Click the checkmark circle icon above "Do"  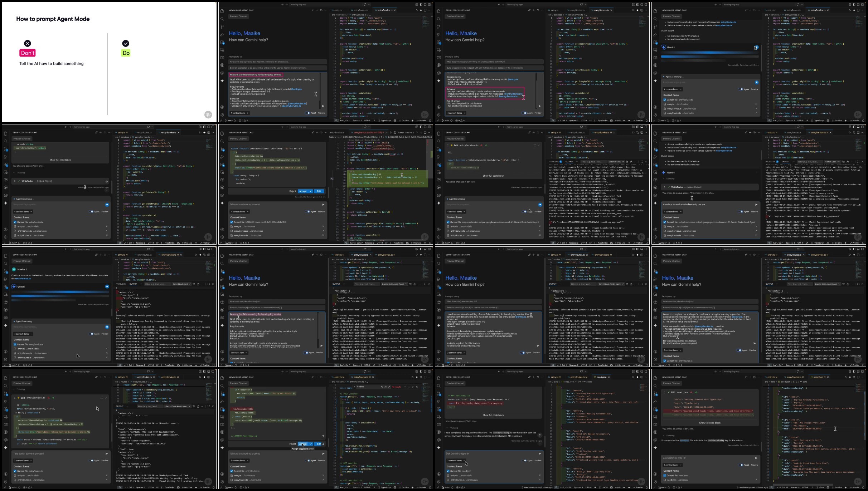[126, 43]
